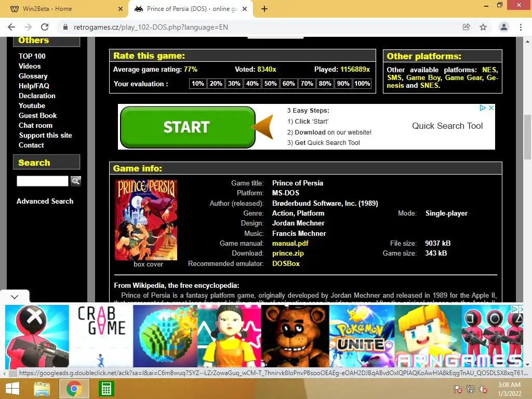This screenshot has height=399, width=532.
Task: Open the SNES platform link
Action: pos(429,86)
